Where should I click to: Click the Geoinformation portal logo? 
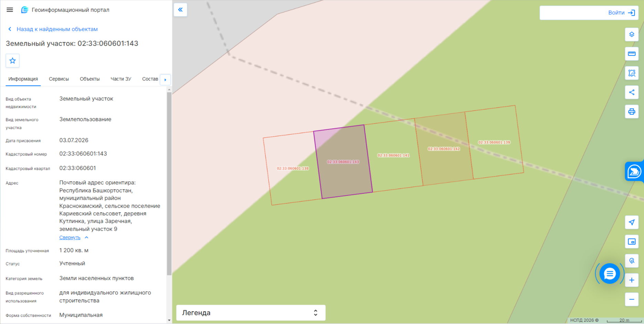24,10
